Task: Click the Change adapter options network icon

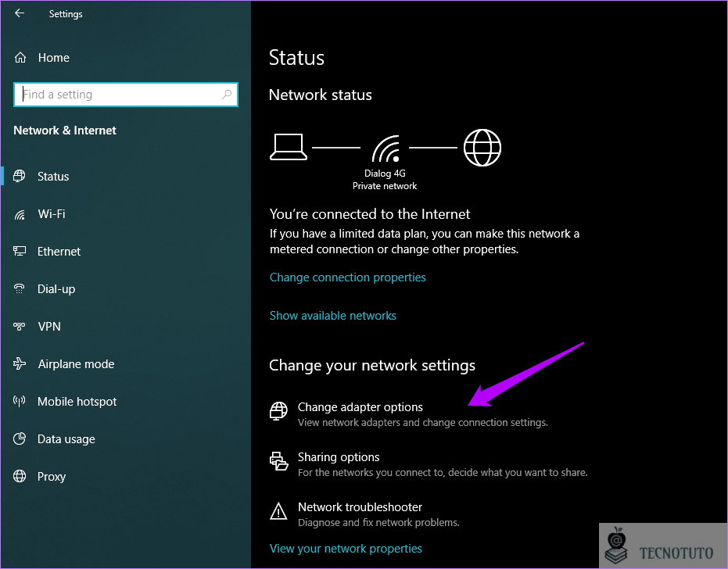Action: coord(278,411)
